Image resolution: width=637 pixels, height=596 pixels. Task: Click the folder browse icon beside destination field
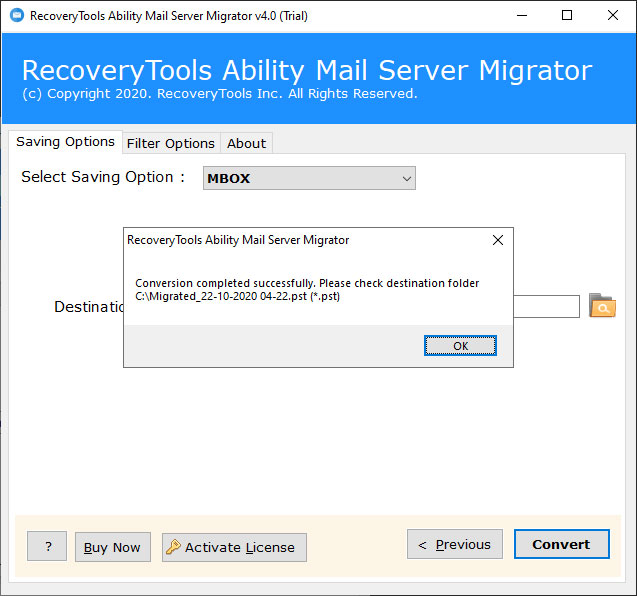pyautogui.click(x=602, y=306)
